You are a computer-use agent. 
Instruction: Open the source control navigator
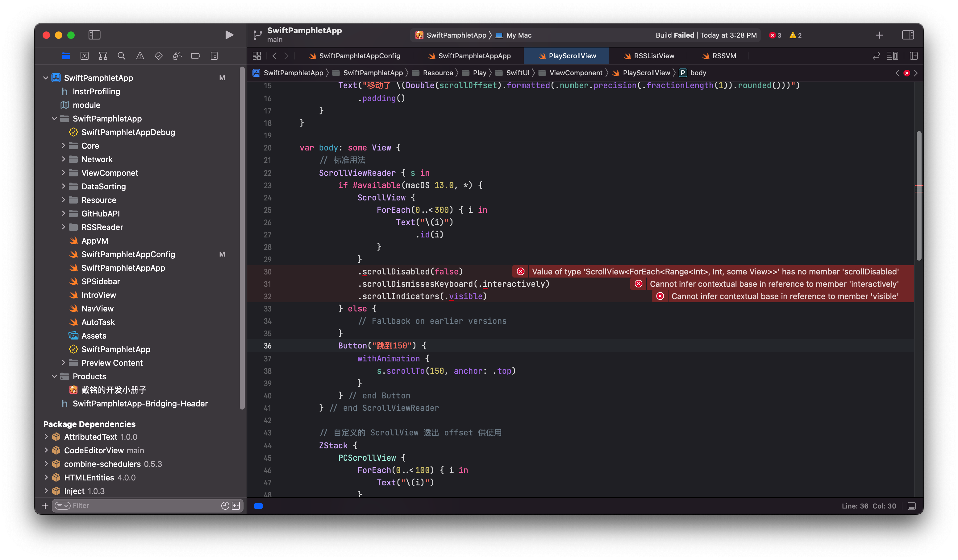tap(84, 56)
